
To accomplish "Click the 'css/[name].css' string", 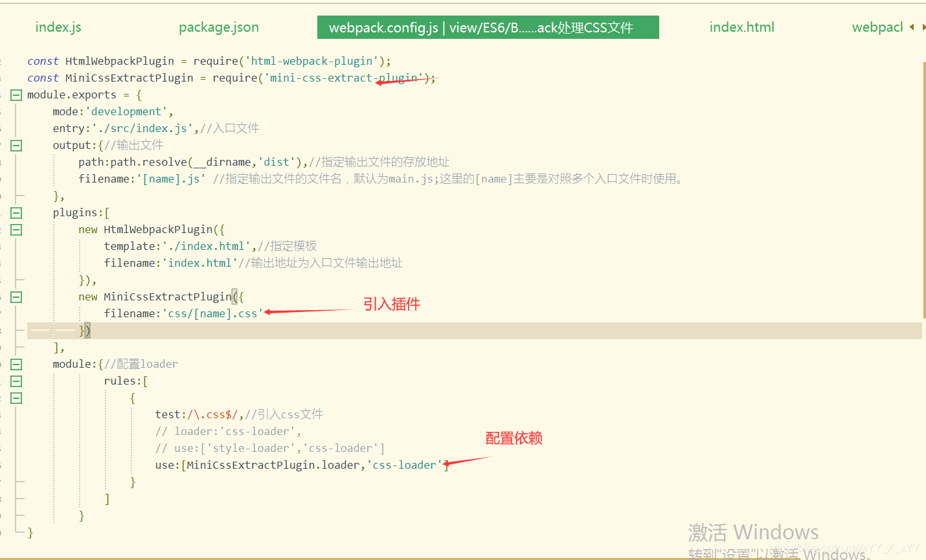I will click(x=212, y=313).
